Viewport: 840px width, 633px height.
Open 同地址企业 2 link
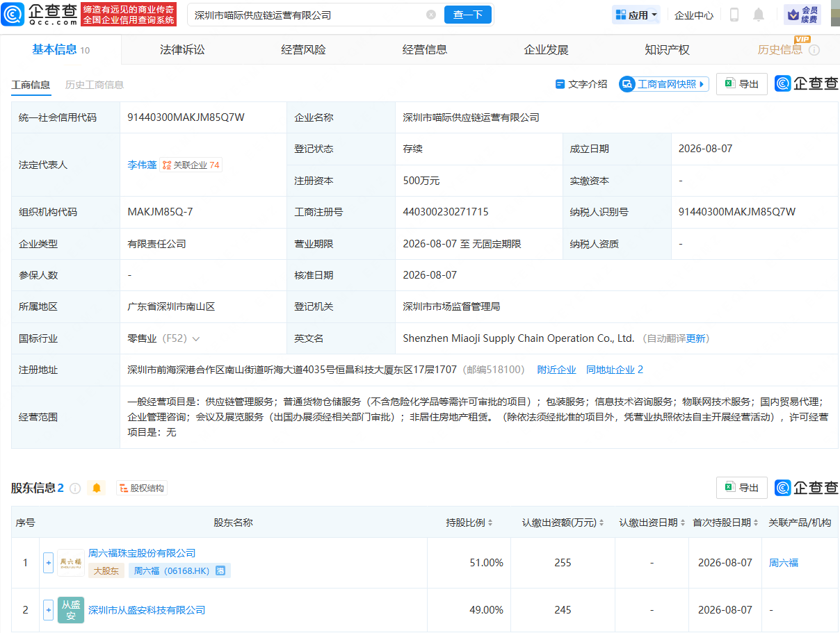(x=615, y=370)
